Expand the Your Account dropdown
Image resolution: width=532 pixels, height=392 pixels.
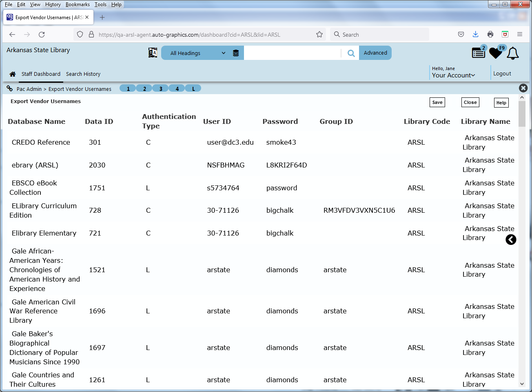[453, 75]
